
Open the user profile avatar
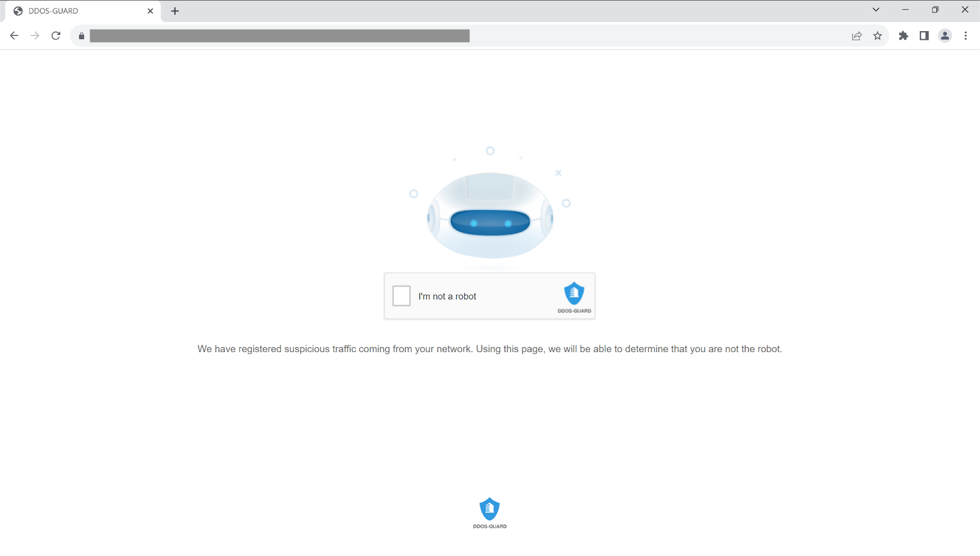coord(945,36)
